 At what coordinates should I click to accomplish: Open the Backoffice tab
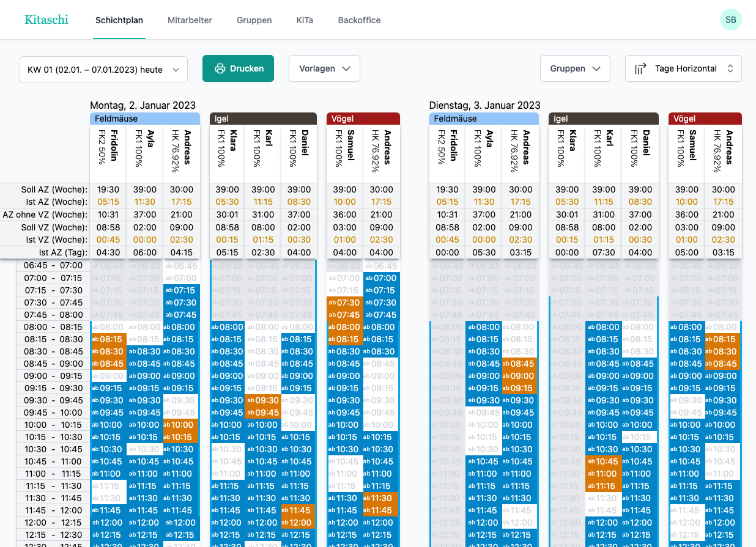[x=359, y=20]
